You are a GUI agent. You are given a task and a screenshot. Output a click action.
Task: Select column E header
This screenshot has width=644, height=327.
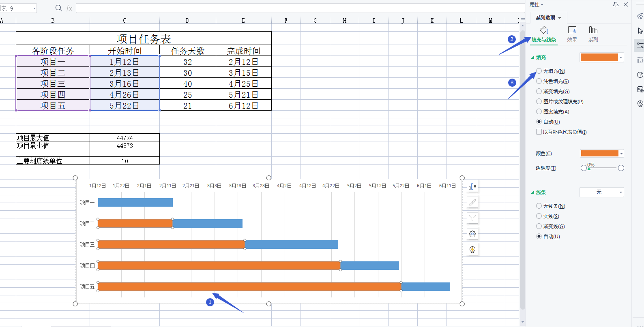point(243,20)
